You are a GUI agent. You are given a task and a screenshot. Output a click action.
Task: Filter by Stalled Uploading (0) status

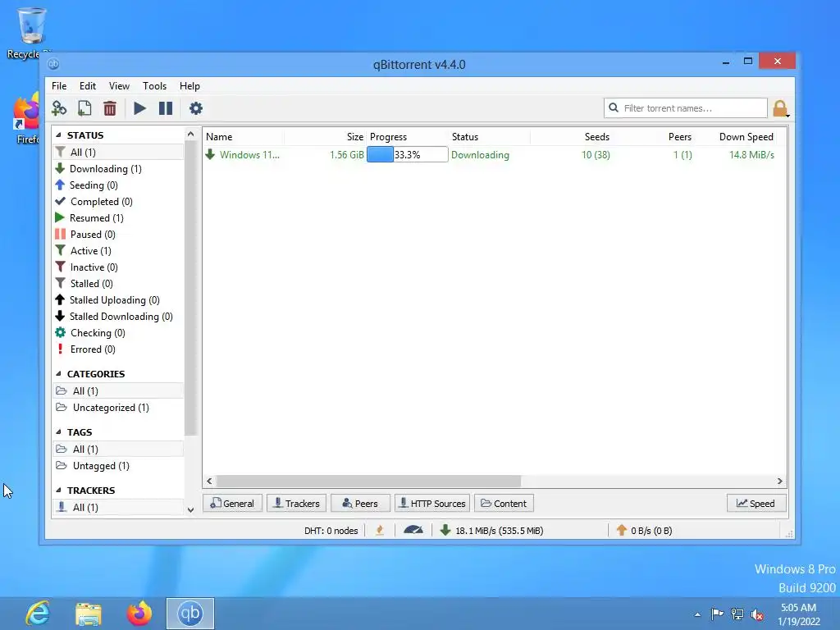tap(119, 300)
